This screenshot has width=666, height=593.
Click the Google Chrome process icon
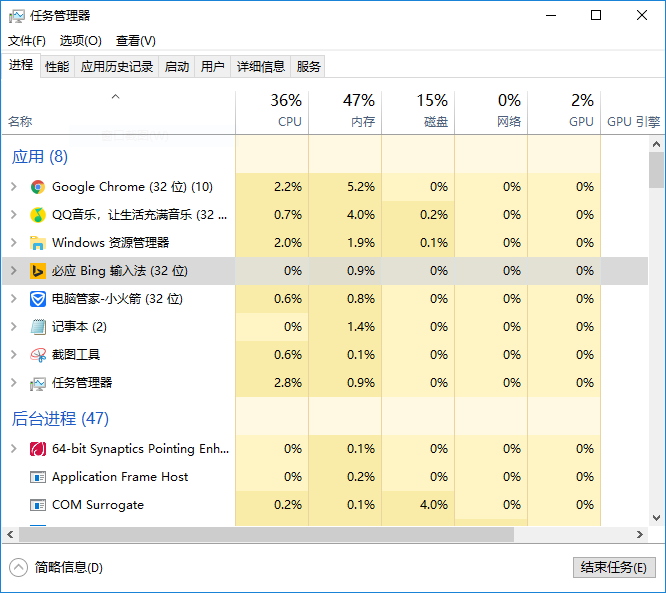click(38, 187)
